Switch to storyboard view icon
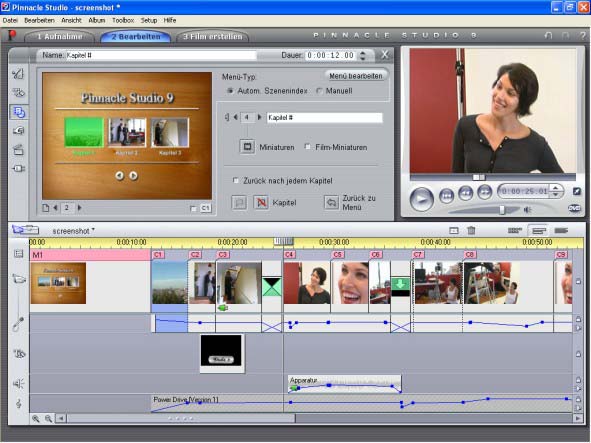The width and height of the screenshot is (591, 443). coord(514,230)
